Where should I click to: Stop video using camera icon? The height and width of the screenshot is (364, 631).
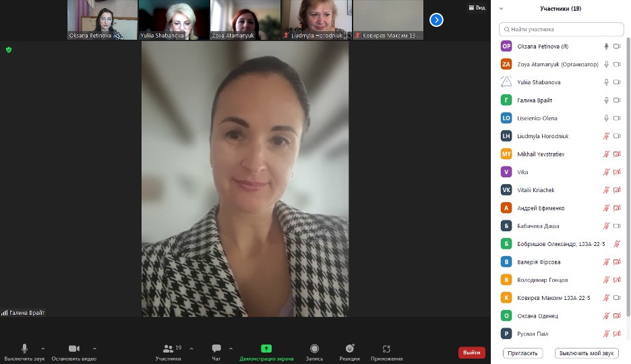74,348
